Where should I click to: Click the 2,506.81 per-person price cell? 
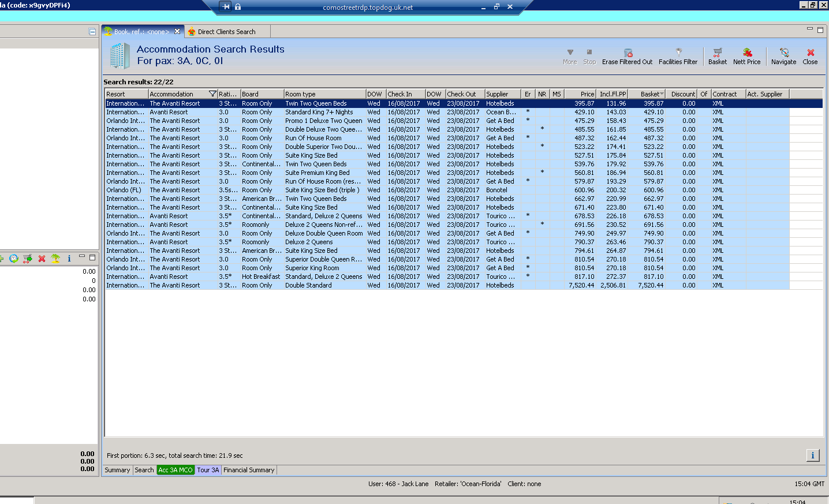[613, 285]
